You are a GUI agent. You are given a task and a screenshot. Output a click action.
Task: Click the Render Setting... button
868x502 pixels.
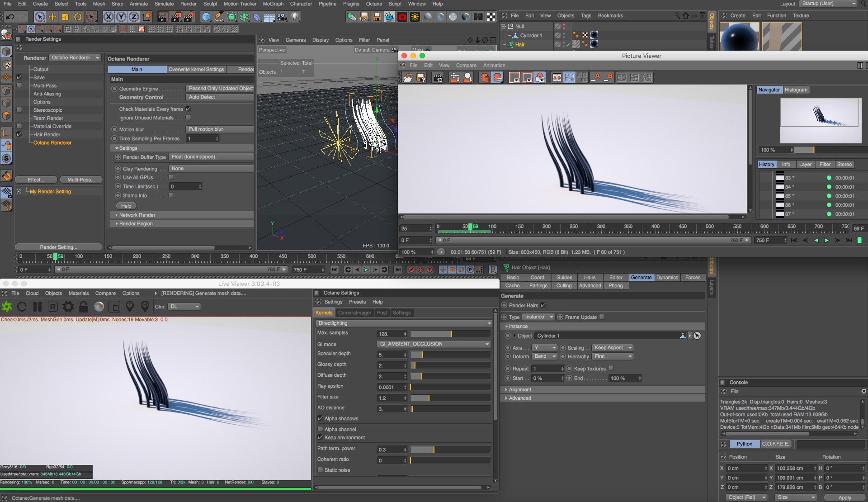[58, 247]
